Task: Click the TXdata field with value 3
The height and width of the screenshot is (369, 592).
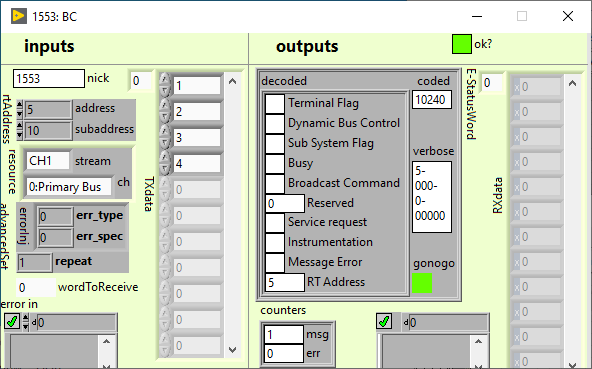Action: (197, 137)
